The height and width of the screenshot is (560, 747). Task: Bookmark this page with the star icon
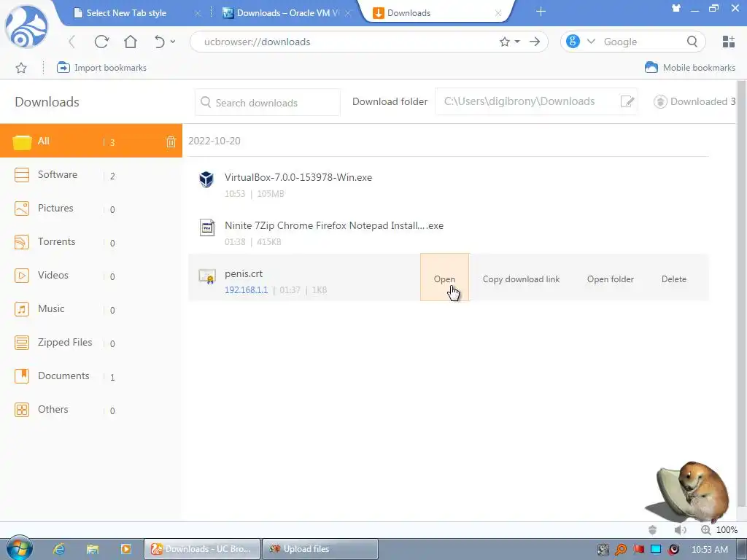click(x=505, y=42)
